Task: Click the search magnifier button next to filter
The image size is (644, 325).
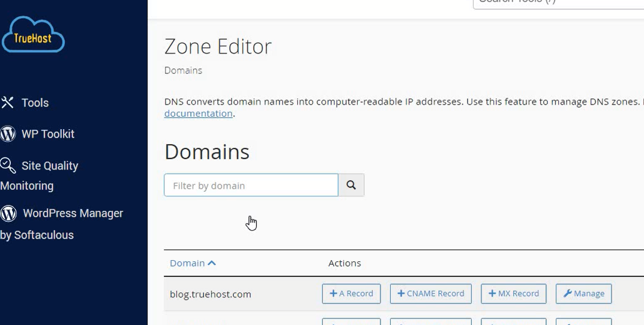Action: point(351,185)
